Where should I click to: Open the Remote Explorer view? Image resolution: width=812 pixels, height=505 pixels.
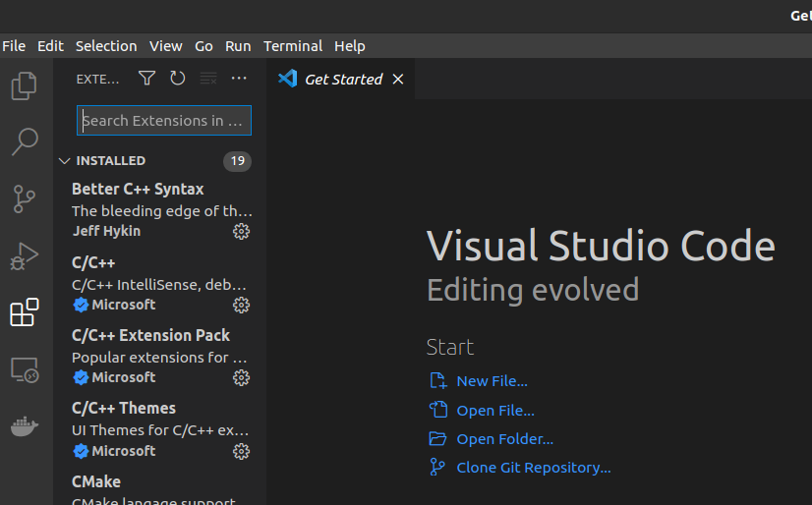[25, 370]
